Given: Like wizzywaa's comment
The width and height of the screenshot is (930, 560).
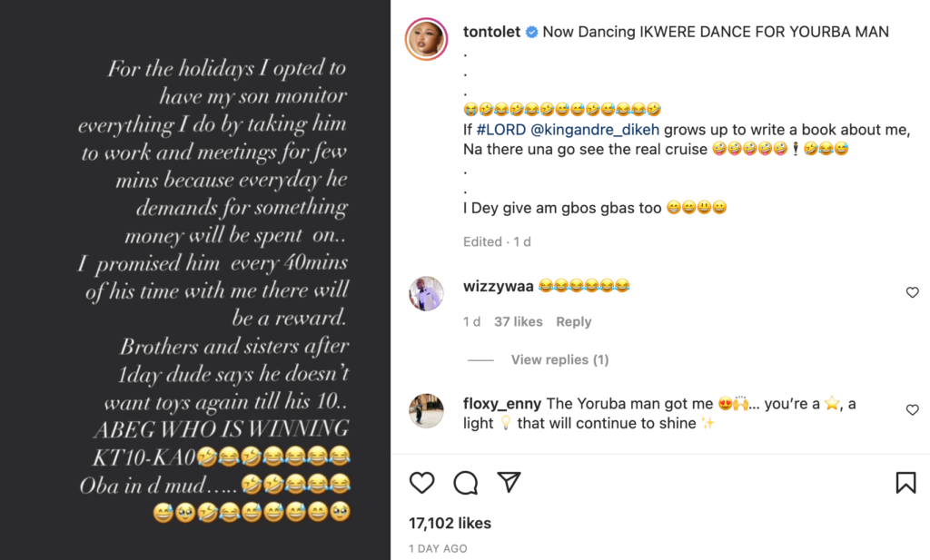Looking at the screenshot, I should pos(912,292).
